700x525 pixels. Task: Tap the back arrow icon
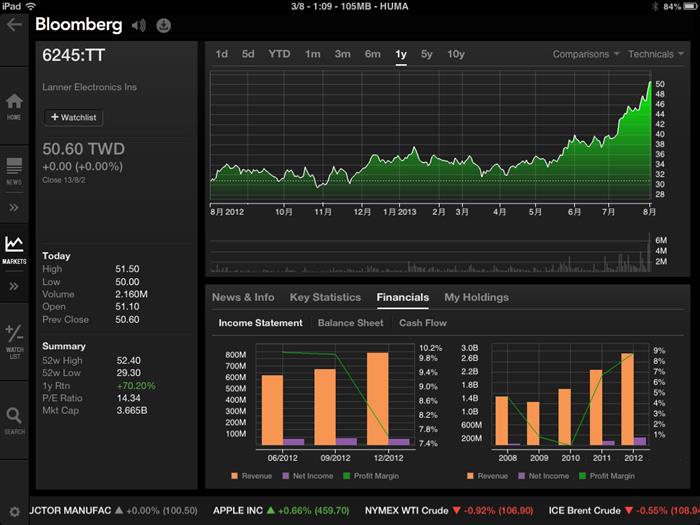(x=14, y=25)
